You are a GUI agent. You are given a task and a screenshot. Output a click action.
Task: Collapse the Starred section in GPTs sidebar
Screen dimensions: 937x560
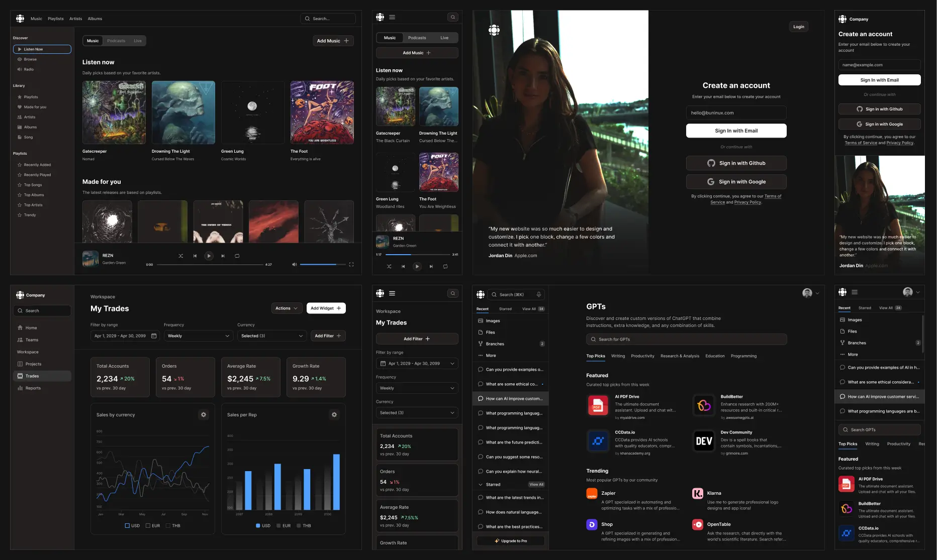[x=481, y=485]
